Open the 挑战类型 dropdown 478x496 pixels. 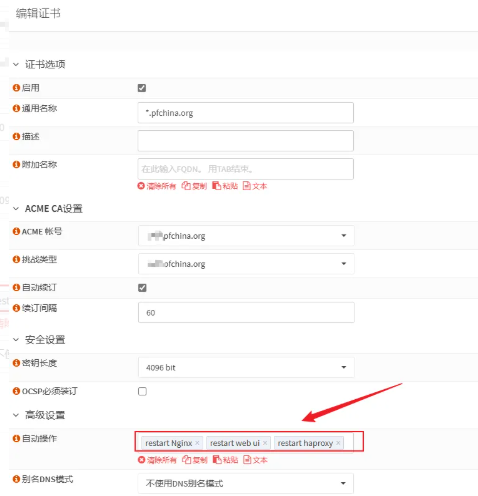[246, 264]
